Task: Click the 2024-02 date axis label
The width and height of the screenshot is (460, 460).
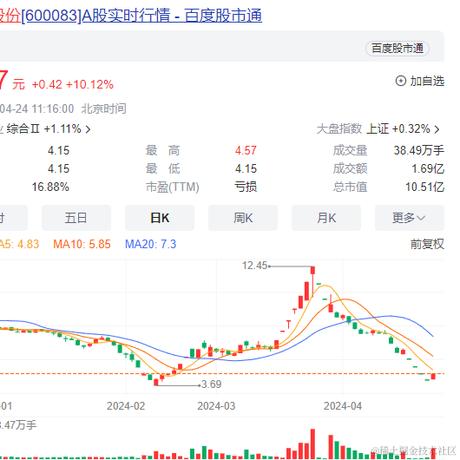Action: pos(126,406)
